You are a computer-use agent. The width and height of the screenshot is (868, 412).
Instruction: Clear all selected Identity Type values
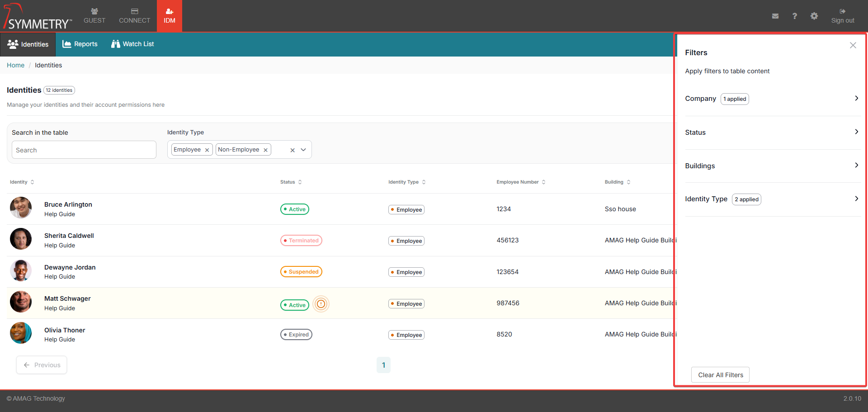pyautogui.click(x=292, y=150)
